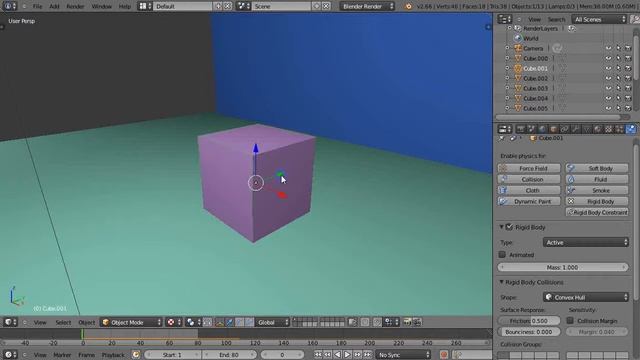Viewport: 640px width, 360px height.
Task: Open the Modifiers wrench tab
Action: [x=576, y=129]
